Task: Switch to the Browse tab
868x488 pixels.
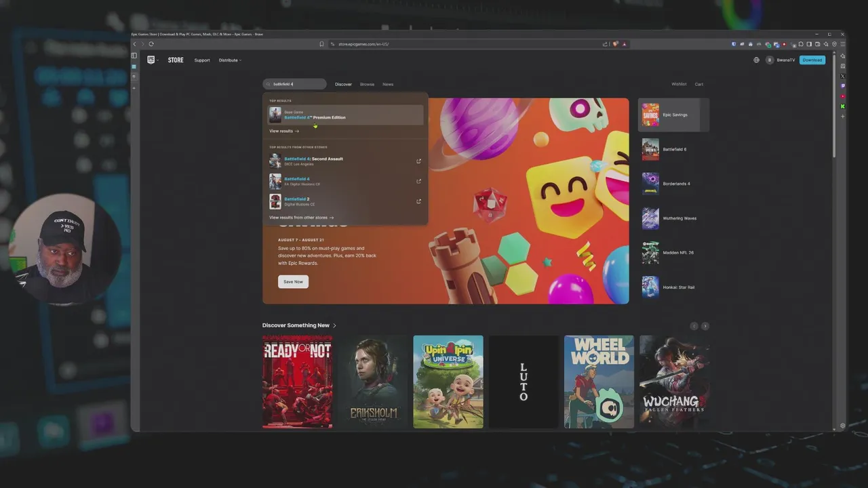Action: click(367, 84)
